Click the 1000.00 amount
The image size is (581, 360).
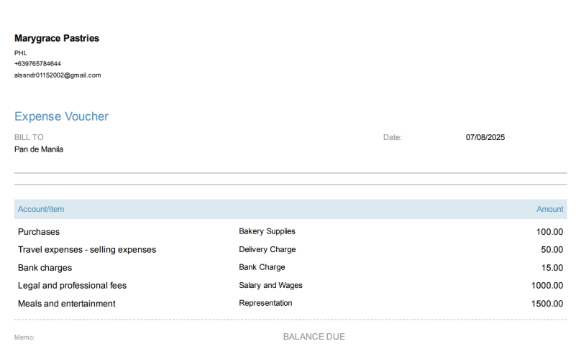547,286
